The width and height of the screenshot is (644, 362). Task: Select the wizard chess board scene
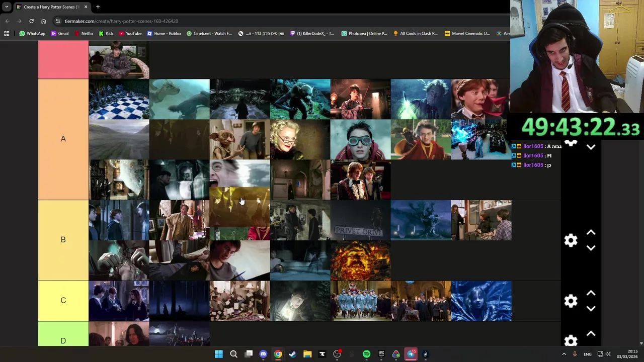(x=119, y=99)
